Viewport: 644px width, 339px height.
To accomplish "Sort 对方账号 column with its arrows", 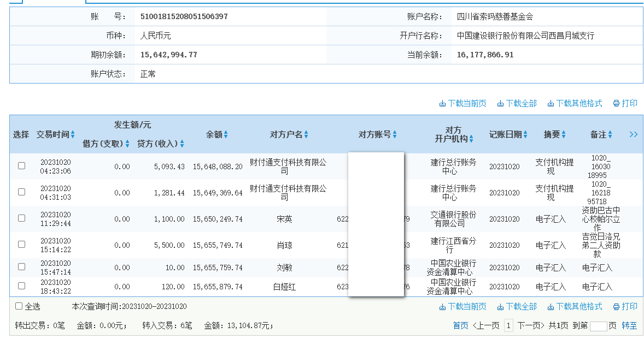I will point(395,134).
